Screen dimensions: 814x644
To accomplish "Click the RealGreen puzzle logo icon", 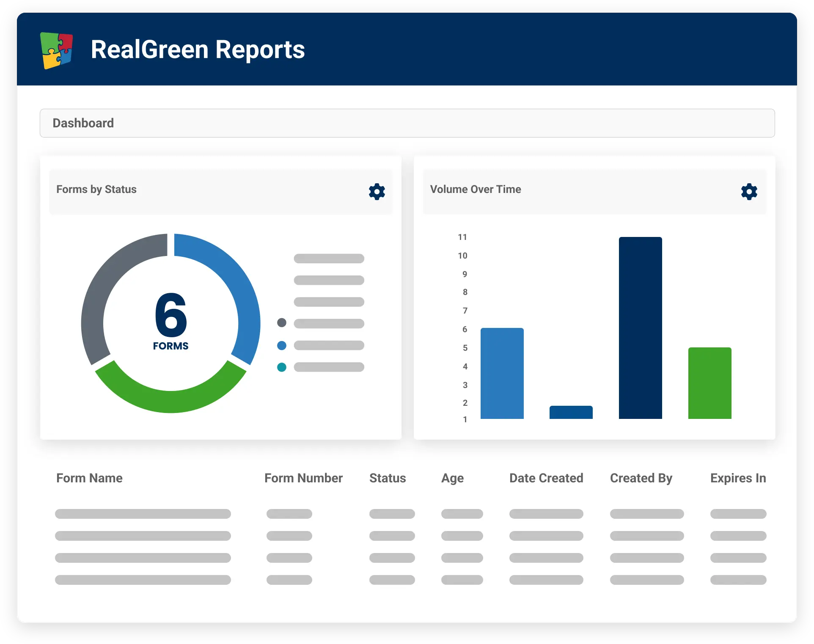I will click(57, 50).
